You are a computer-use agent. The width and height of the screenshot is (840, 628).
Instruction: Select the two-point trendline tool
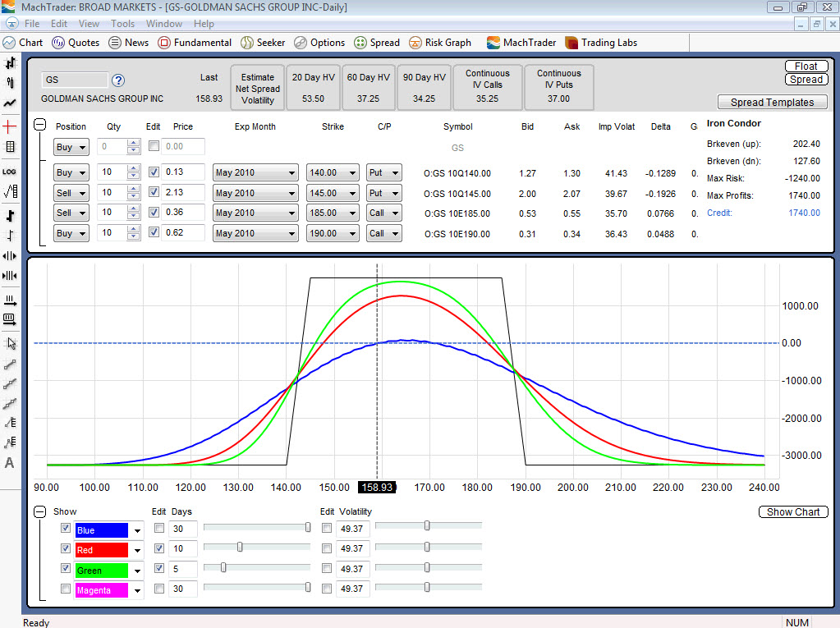[10, 364]
